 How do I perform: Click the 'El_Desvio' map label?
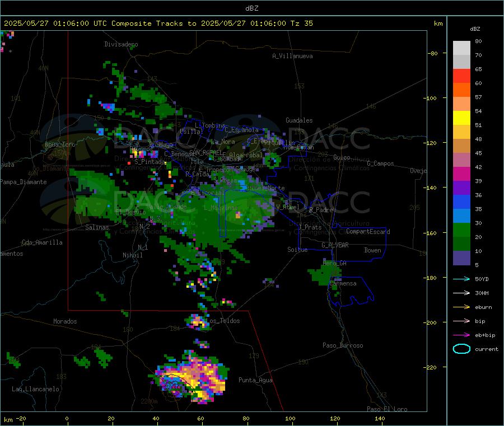[130, 212]
